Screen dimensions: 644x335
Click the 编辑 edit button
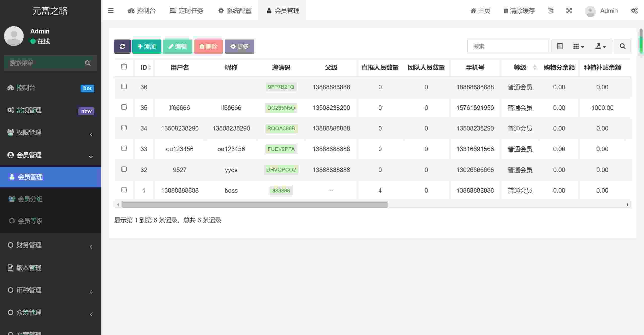coord(177,47)
